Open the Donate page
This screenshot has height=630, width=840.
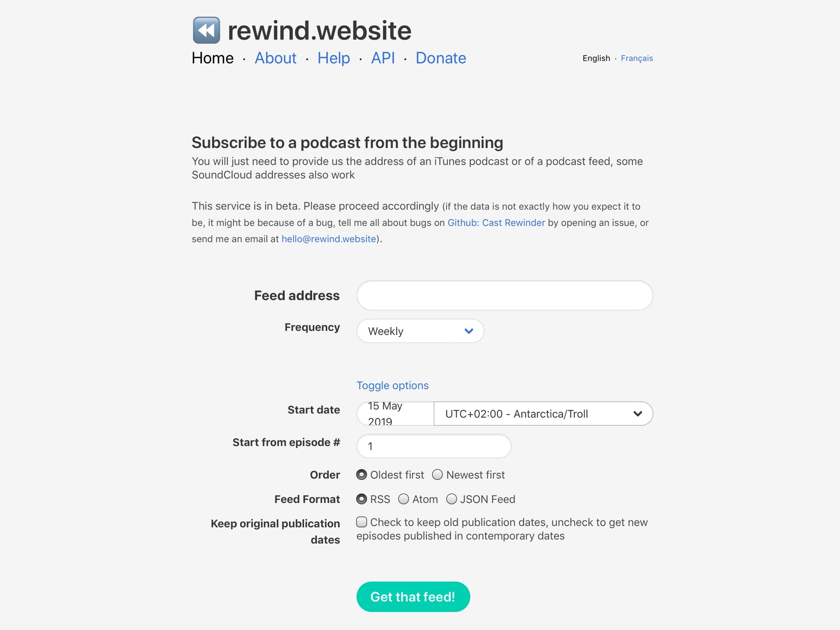[441, 58]
